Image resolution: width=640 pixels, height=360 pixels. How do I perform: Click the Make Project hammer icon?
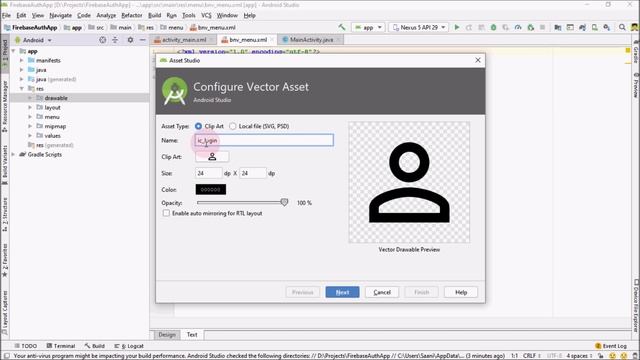(x=342, y=27)
